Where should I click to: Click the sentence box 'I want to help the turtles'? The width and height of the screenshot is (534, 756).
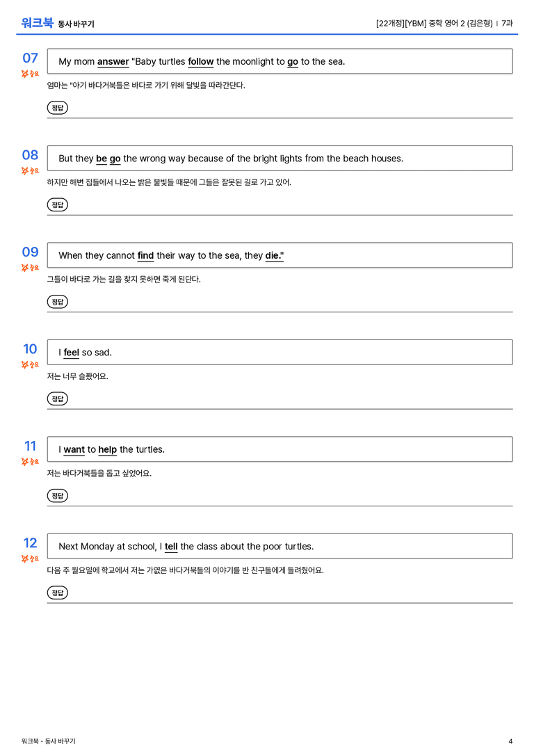pyautogui.click(x=280, y=449)
